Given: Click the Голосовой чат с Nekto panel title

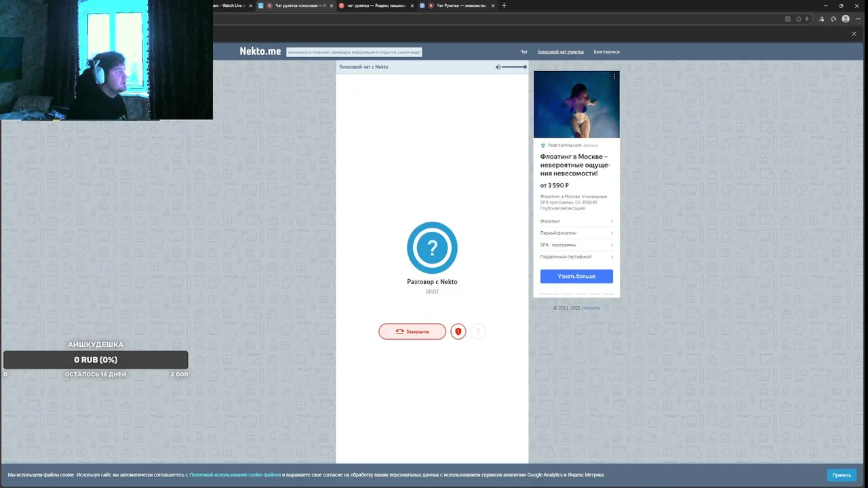Looking at the screenshot, I should click(x=363, y=67).
